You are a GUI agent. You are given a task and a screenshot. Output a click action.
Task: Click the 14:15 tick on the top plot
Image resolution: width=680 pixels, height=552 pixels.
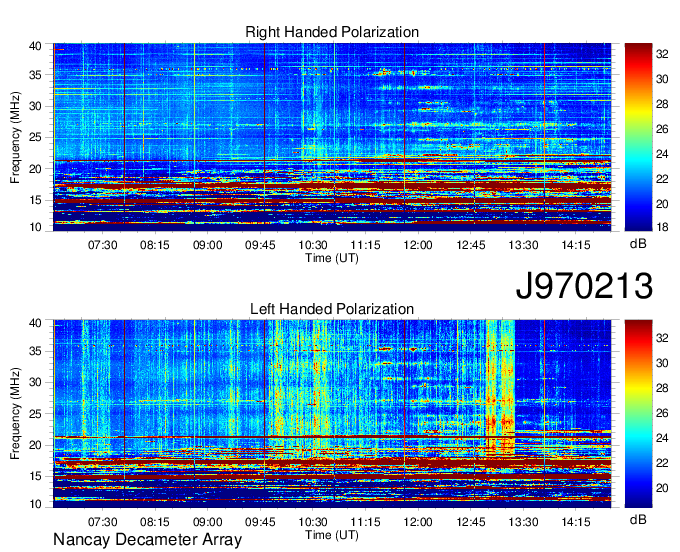(x=575, y=245)
